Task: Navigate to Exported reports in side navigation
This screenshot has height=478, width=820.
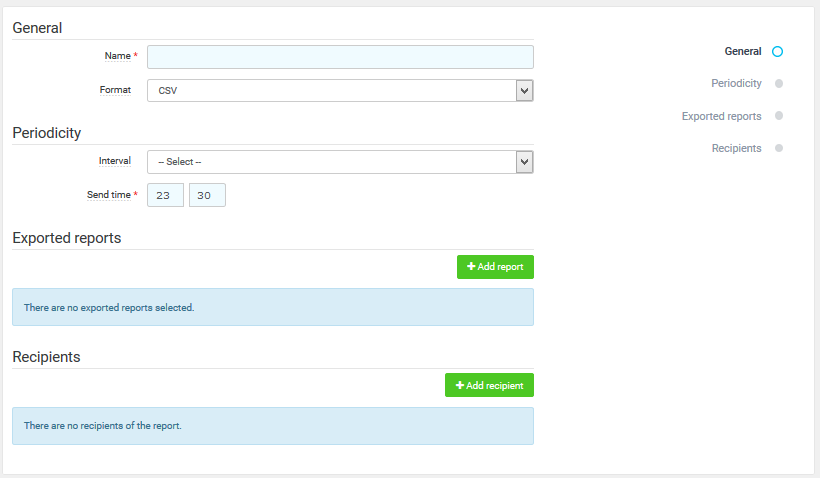Action: (721, 116)
